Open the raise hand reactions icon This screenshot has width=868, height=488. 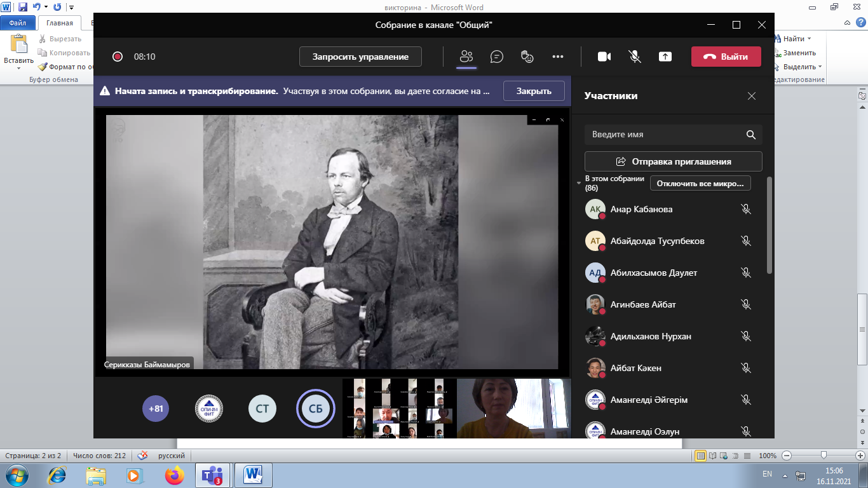(527, 57)
